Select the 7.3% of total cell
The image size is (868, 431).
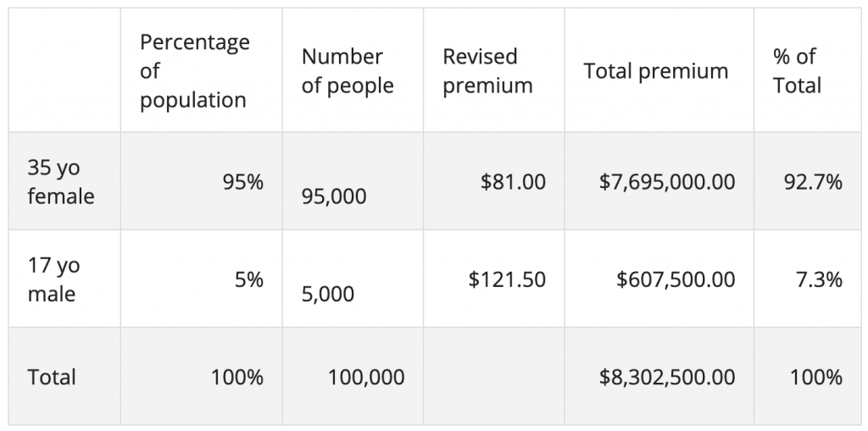(x=818, y=279)
